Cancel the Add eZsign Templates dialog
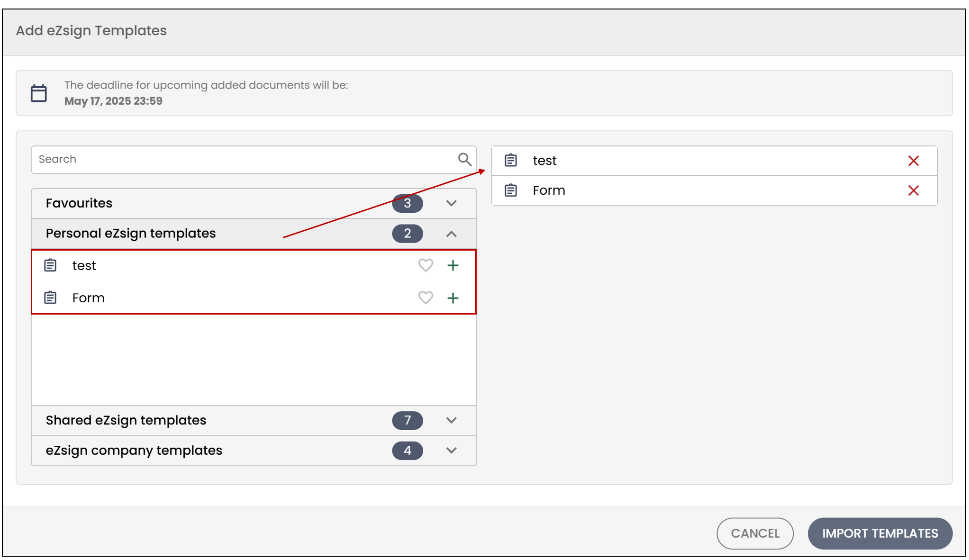Screen dimensions: 969x560 [x=755, y=533]
